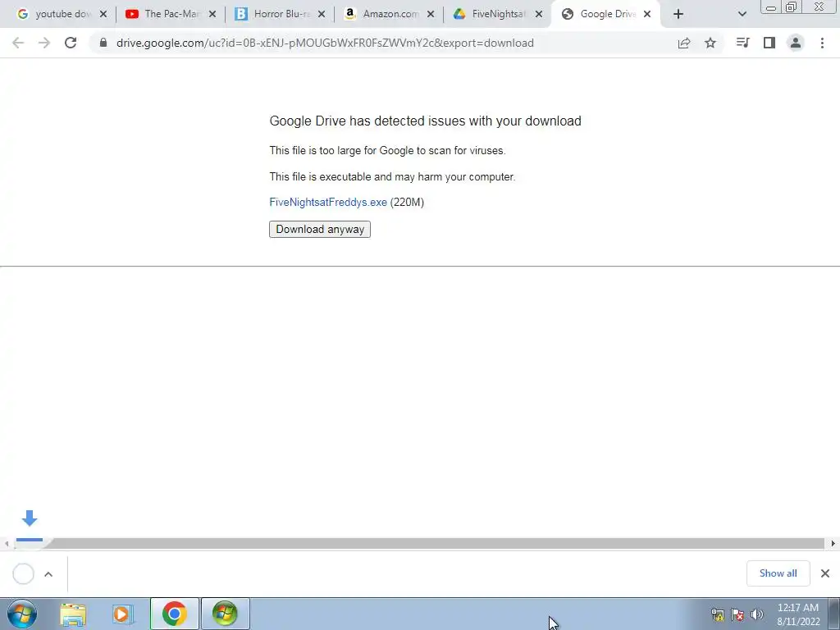The image size is (840, 630).
Task: Close the FiveNights Drive tab
Action: click(539, 15)
